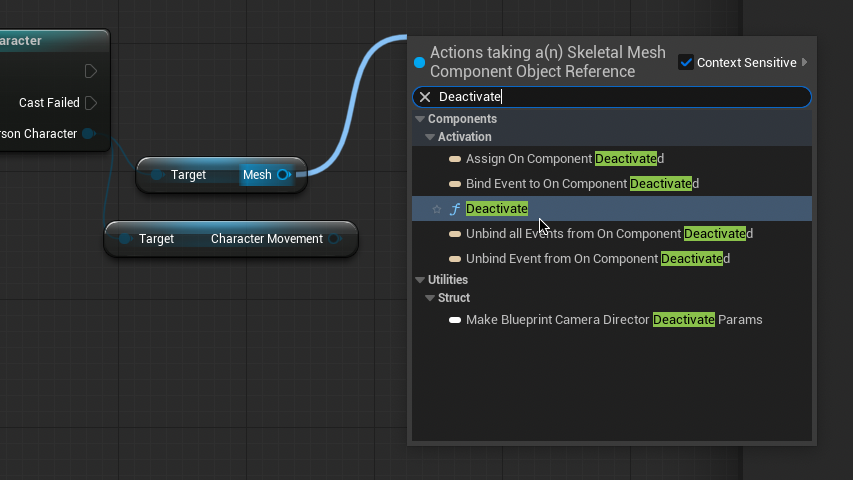The height and width of the screenshot is (480, 853).
Task: Clear the search text with X icon
Action: coord(425,97)
